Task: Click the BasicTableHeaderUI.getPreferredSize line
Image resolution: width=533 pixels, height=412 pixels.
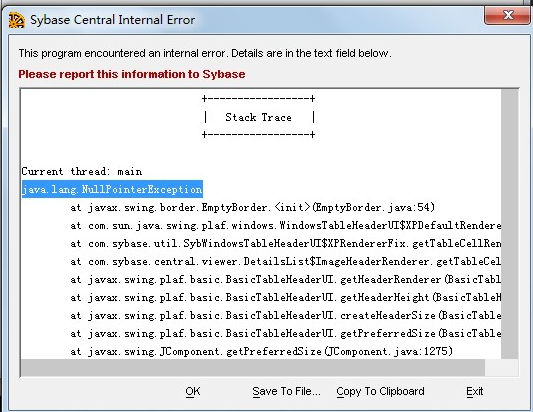Action: click(x=286, y=333)
